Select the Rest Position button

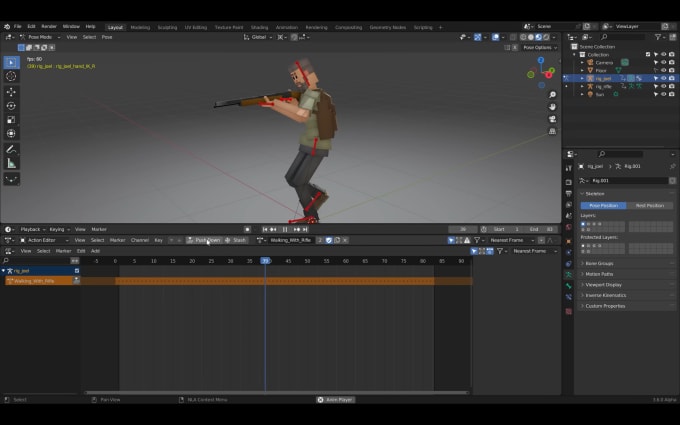point(650,206)
